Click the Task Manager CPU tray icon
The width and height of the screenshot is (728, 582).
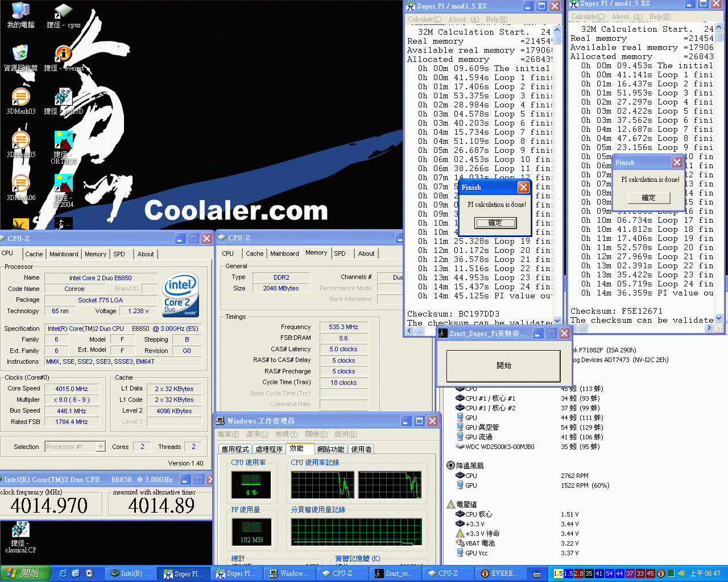[x=671, y=573]
